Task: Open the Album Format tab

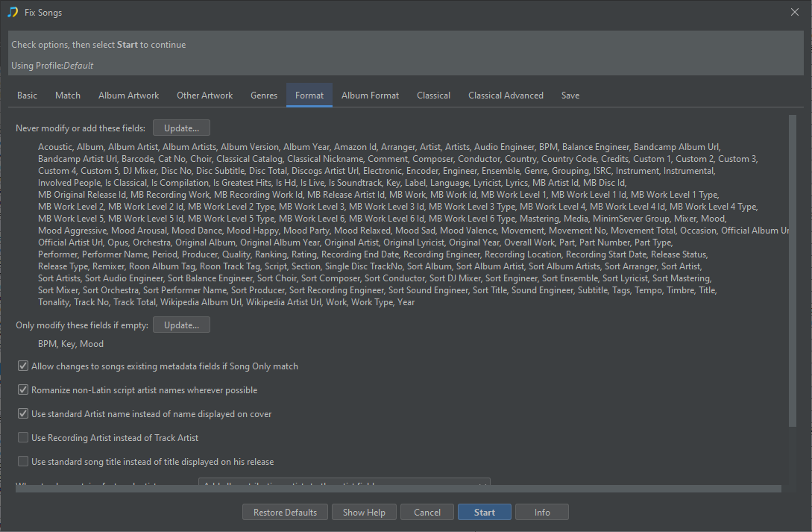Action: pyautogui.click(x=370, y=96)
